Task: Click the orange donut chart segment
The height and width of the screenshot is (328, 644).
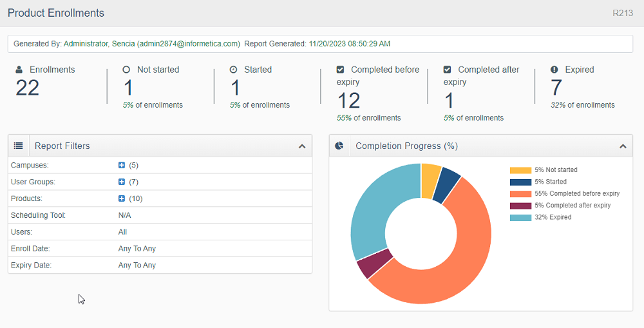Action: point(464,263)
